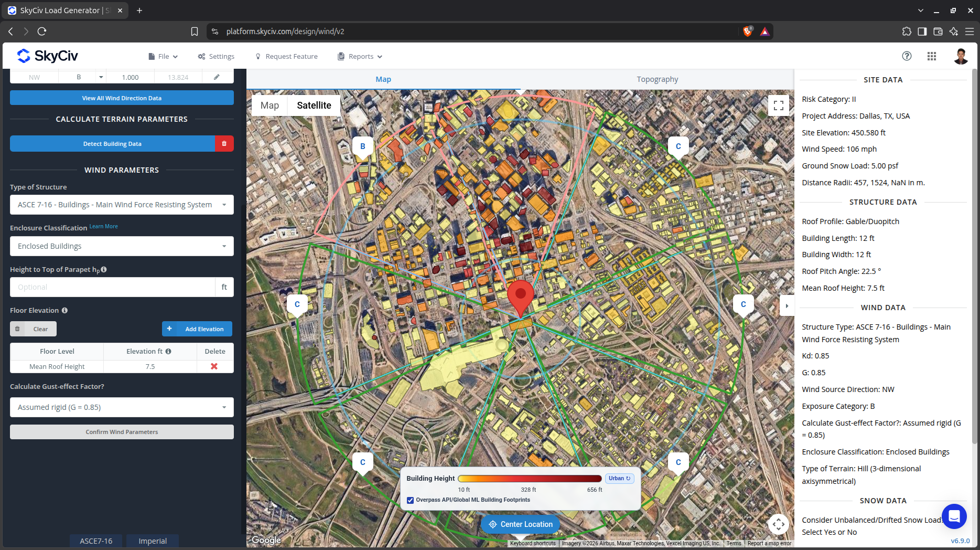Open the help question mark icon
The image size is (980, 550).
coord(907,56)
